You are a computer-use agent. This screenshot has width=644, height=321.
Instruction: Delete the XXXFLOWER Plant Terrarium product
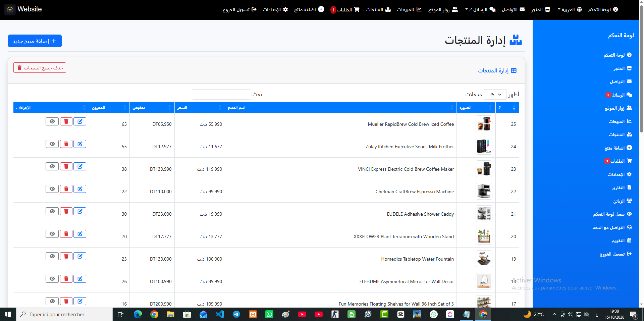coord(66,234)
